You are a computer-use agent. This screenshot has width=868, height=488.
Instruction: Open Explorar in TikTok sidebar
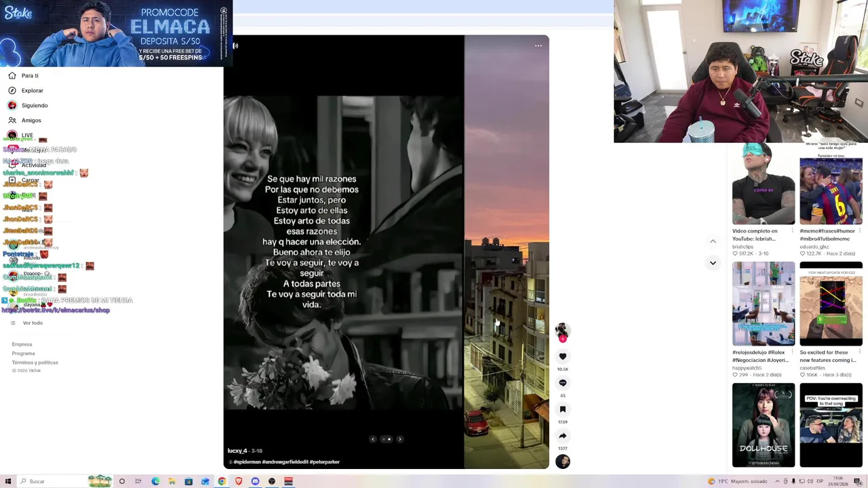click(x=26, y=91)
